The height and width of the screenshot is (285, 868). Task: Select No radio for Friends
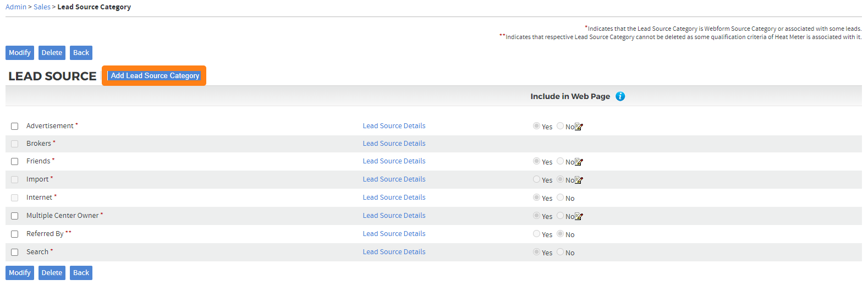click(x=560, y=161)
